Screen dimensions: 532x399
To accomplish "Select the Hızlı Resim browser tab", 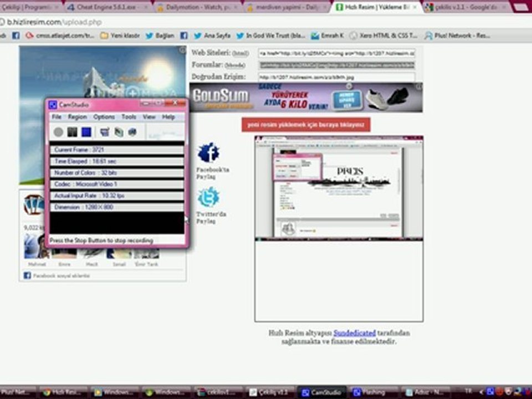I will 376,7.
